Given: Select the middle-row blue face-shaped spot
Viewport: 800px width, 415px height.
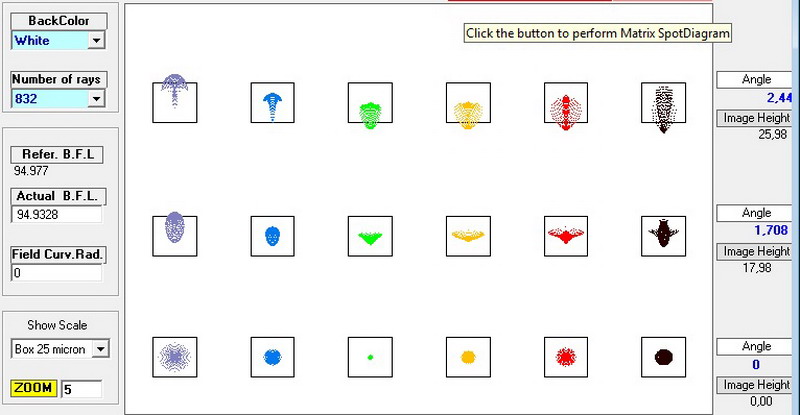Looking at the screenshot, I should tap(272, 236).
